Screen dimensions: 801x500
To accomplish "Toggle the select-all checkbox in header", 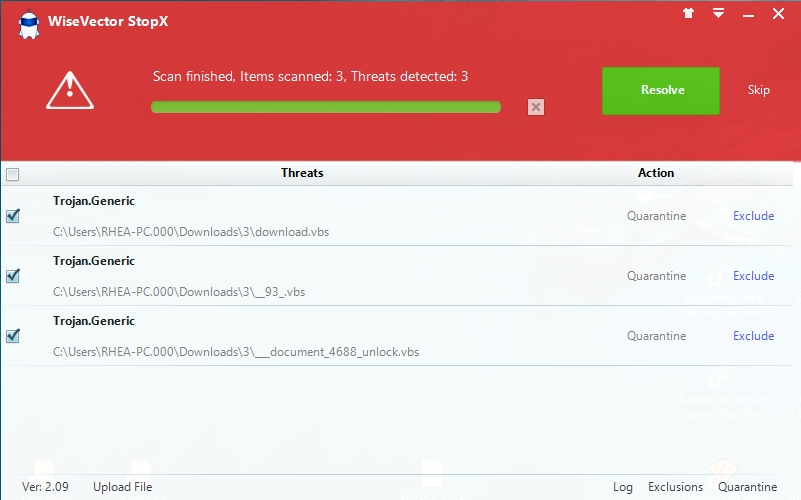I will coord(13,175).
